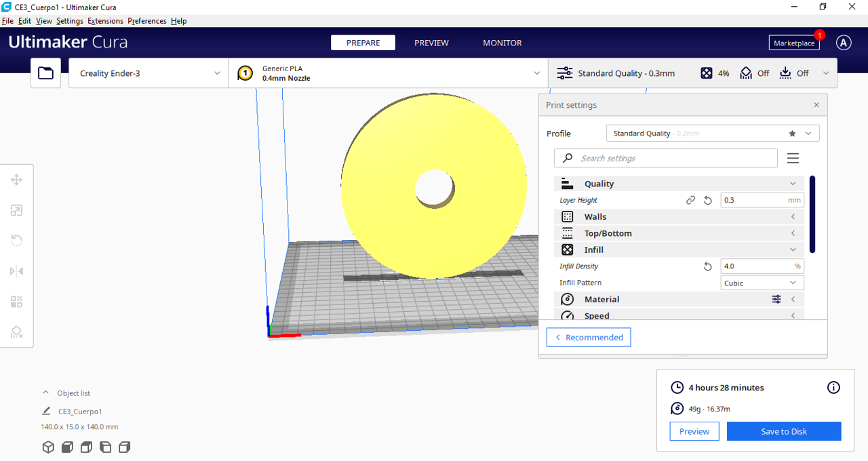Image resolution: width=868 pixels, height=461 pixels.
Task: Reset Layer Height with revert arrow
Action: (x=708, y=201)
